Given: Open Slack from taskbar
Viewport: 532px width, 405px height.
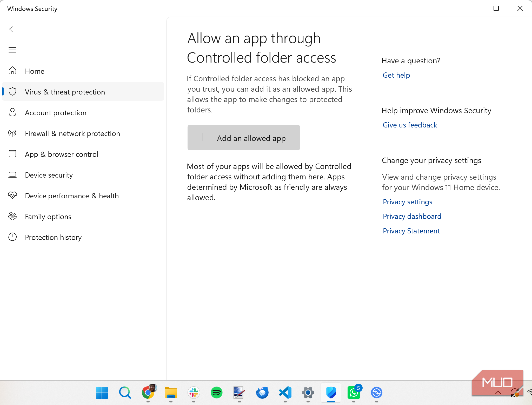Looking at the screenshot, I should click(194, 393).
